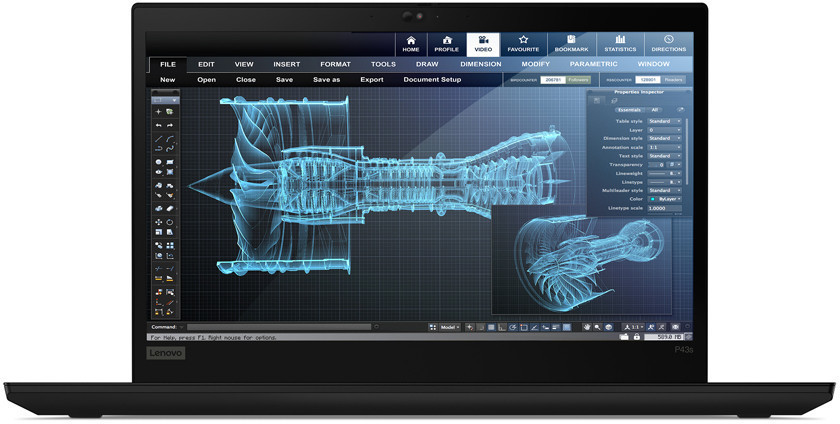Viewport: 840px width, 424px height.
Task: Expand the Table style dropdown
Action: (x=664, y=121)
